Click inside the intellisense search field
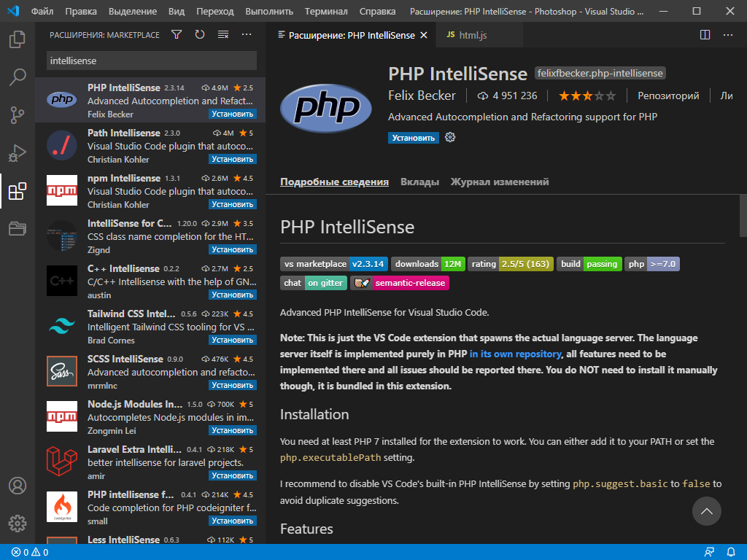 (x=150, y=59)
